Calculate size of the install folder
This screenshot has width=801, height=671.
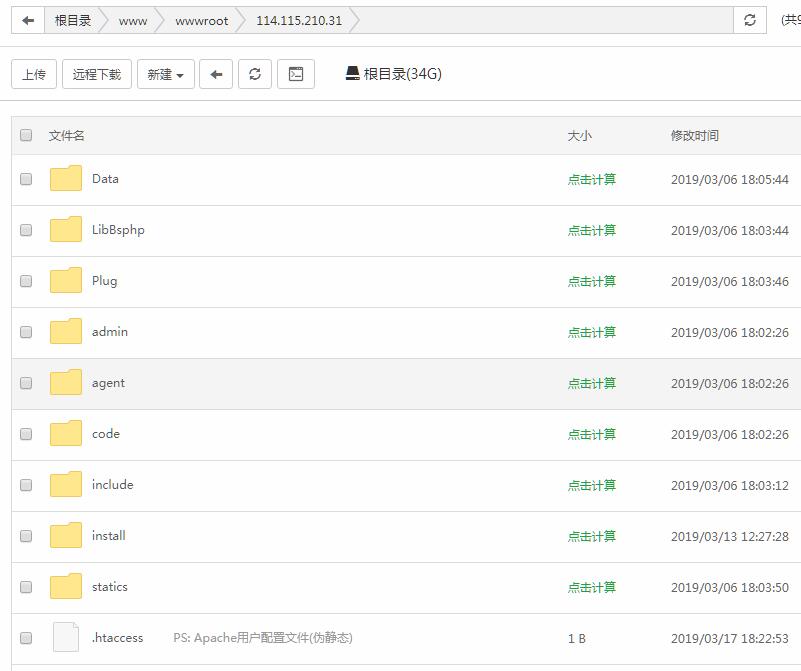point(592,536)
